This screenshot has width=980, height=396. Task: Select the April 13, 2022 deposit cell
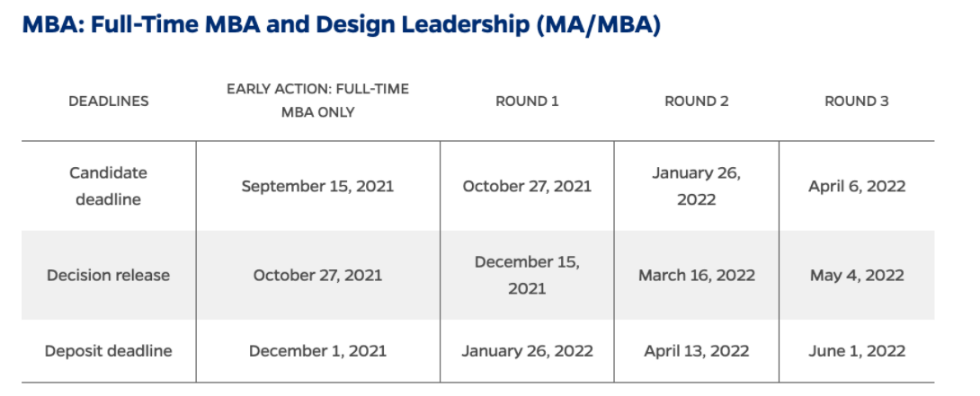[697, 350]
